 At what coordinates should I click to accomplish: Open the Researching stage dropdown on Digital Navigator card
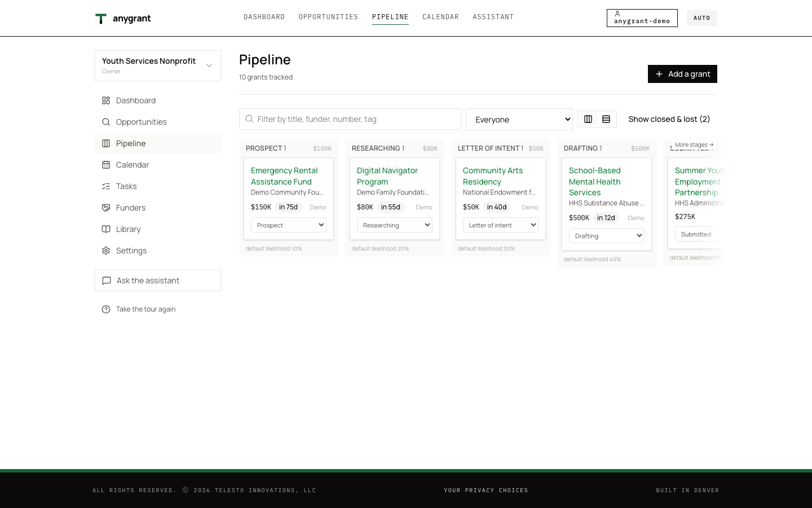pyautogui.click(x=395, y=225)
